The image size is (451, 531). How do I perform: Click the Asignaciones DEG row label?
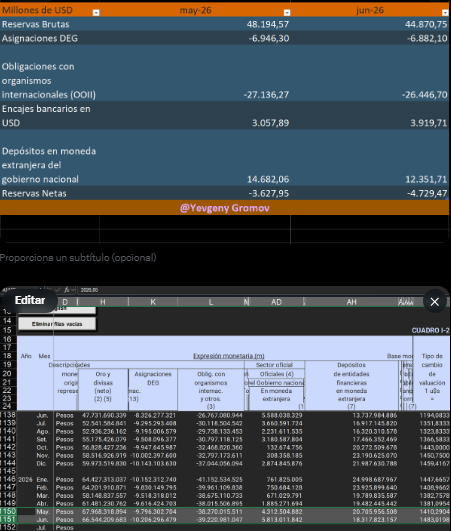pyautogui.click(x=40, y=39)
